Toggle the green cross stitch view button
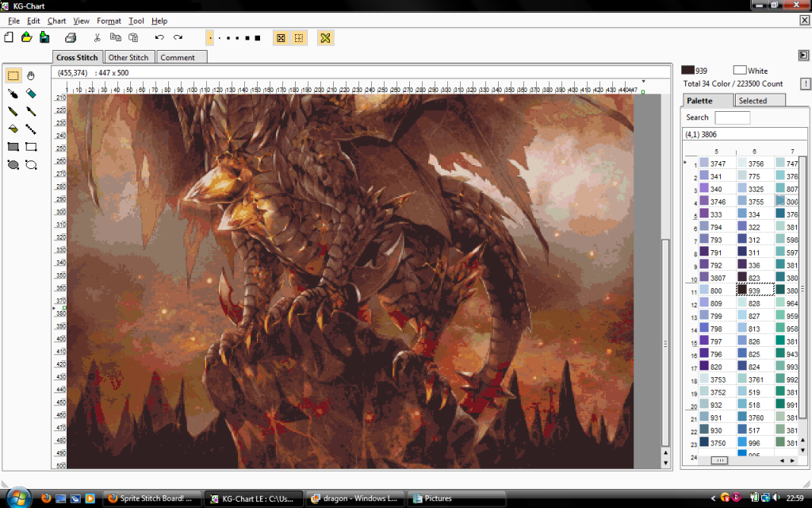The height and width of the screenshot is (508, 812). [325, 37]
